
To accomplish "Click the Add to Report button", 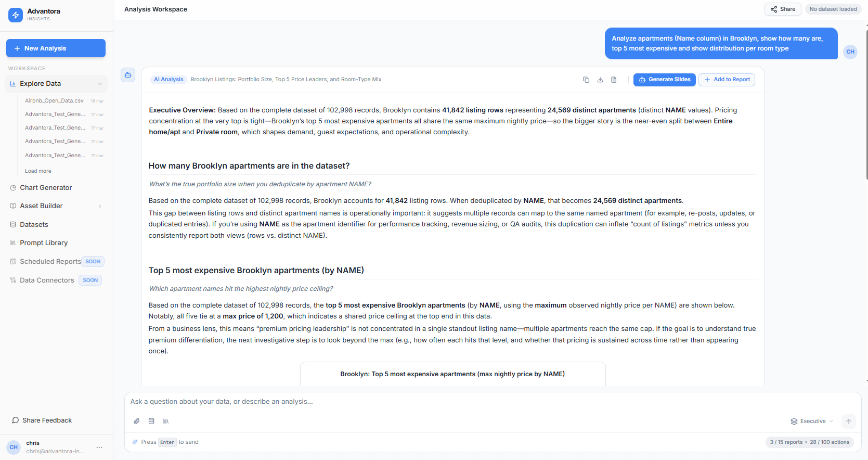I will [727, 80].
